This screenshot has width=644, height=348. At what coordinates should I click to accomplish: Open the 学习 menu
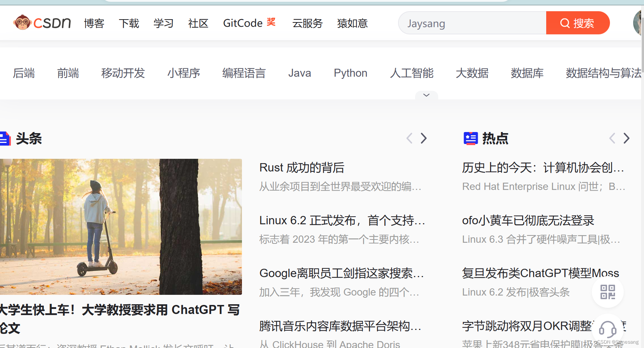tap(163, 23)
